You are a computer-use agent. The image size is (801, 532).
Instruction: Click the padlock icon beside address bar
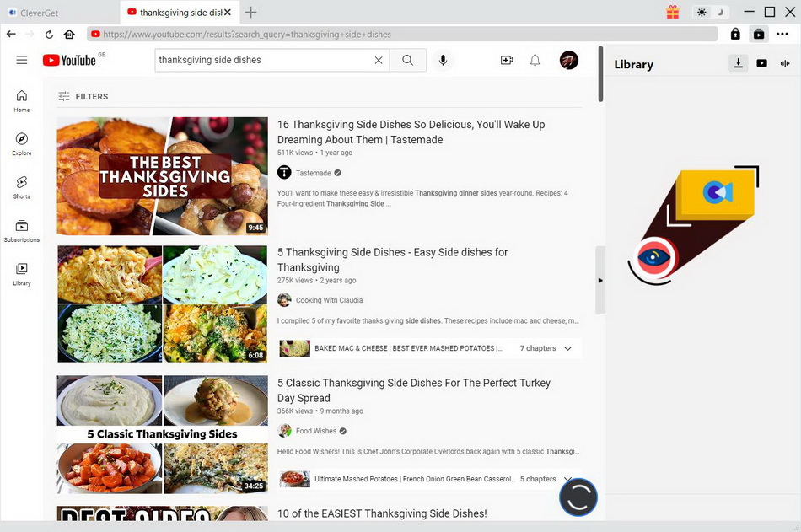pos(735,35)
